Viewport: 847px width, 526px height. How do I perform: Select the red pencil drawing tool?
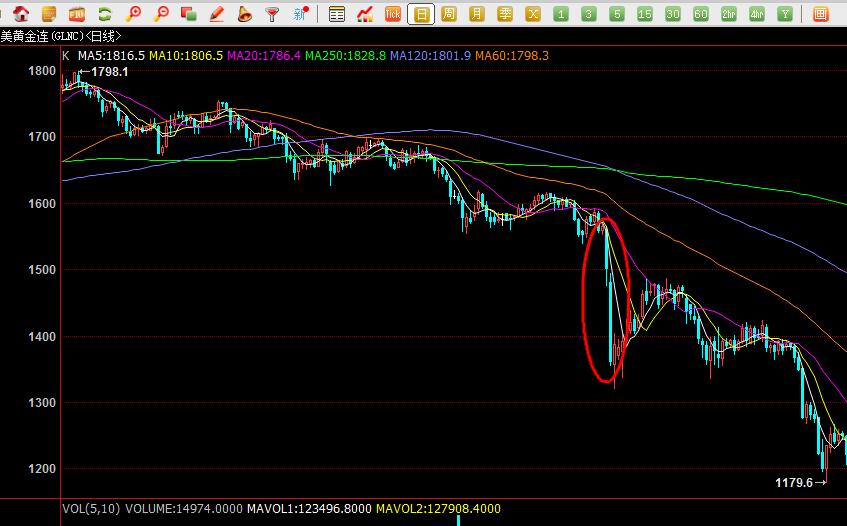[217, 14]
